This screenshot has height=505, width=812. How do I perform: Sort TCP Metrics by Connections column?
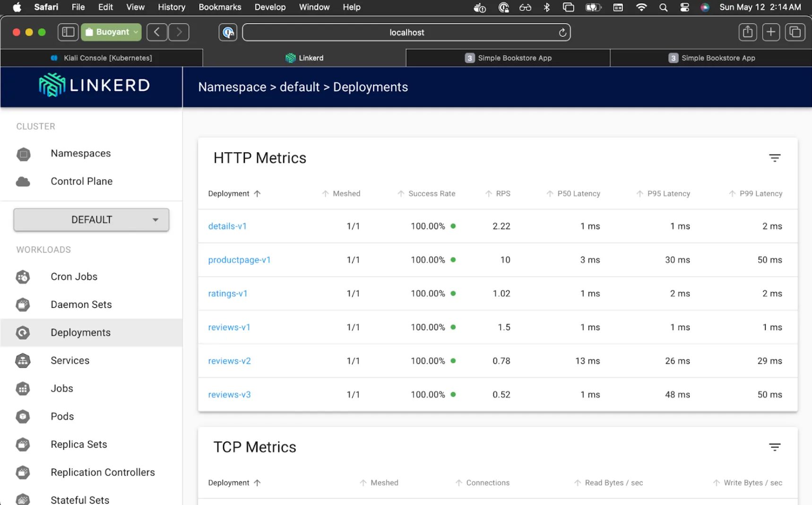pyautogui.click(x=483, y=483)
